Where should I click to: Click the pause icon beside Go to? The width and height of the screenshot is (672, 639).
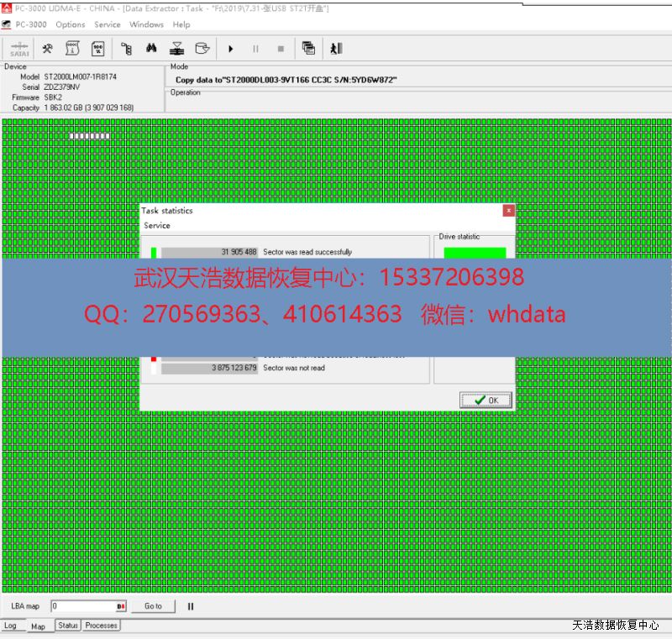point(191,606)
